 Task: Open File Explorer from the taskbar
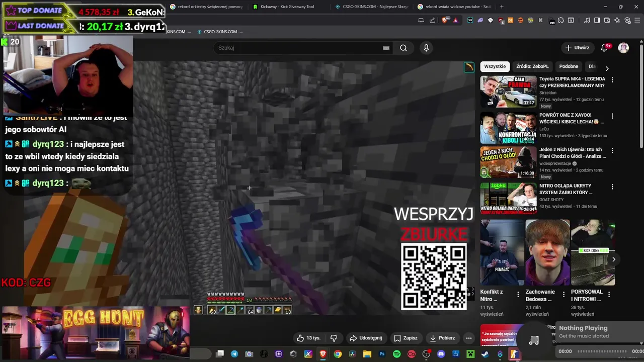(367, 354)
